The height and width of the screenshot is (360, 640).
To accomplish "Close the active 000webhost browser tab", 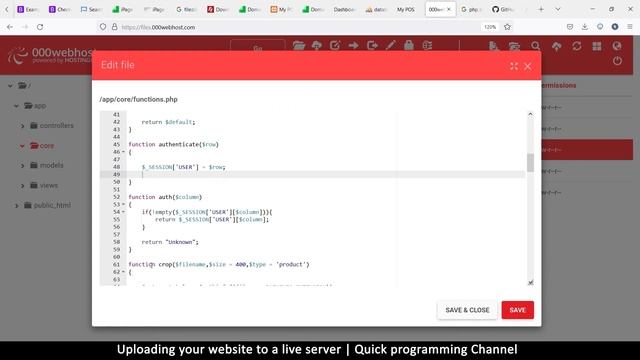I will [x=449, y=9].
